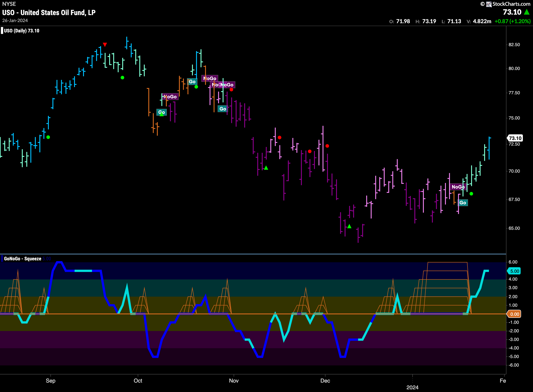This screenshot has width=533, height=392.
Task: Click the low value L: 71.13
Action: (x=451, y=21)
